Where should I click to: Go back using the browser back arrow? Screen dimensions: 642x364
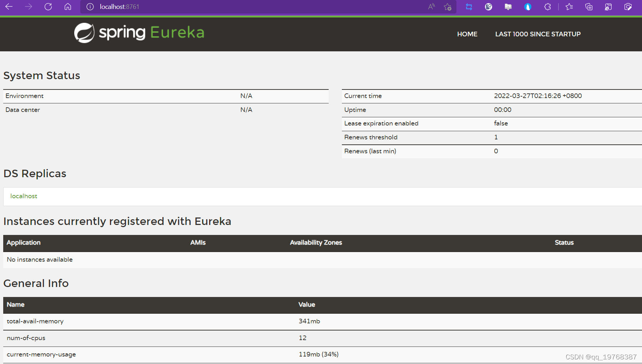pos(9,6)
